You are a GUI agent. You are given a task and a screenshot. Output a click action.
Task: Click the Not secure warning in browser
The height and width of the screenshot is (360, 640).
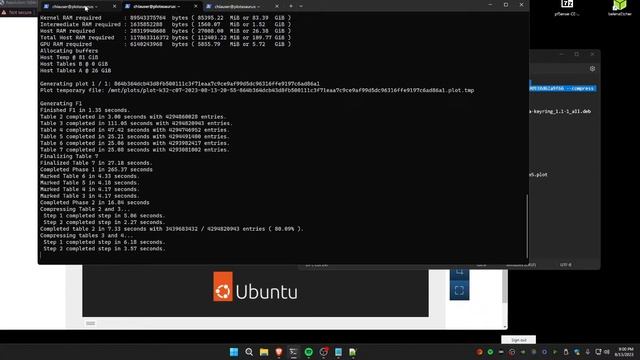point(16,12)
